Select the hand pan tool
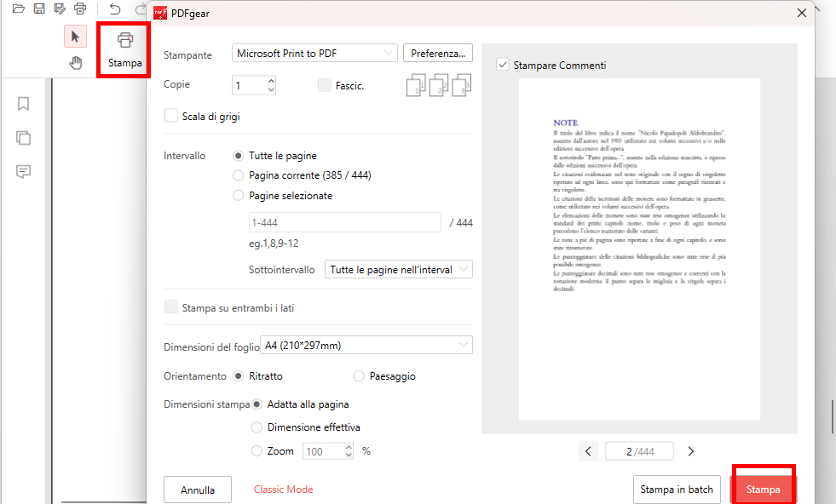This screenshot has height=504, width=836. [x=76, y=61]
